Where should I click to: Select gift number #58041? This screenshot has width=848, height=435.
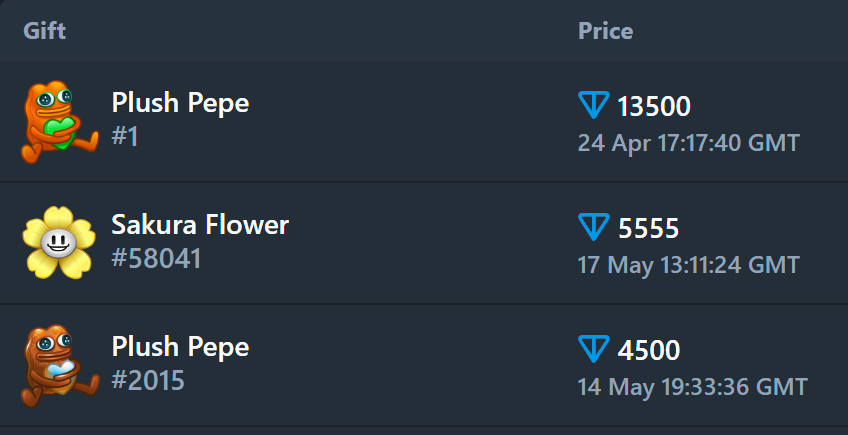(x=156, y=259)
